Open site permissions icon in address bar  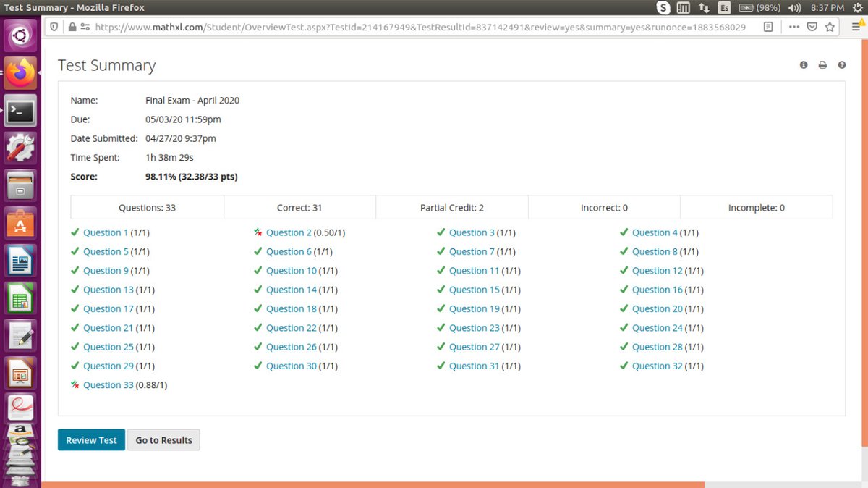pyautogui.click(x=85, y=27)
